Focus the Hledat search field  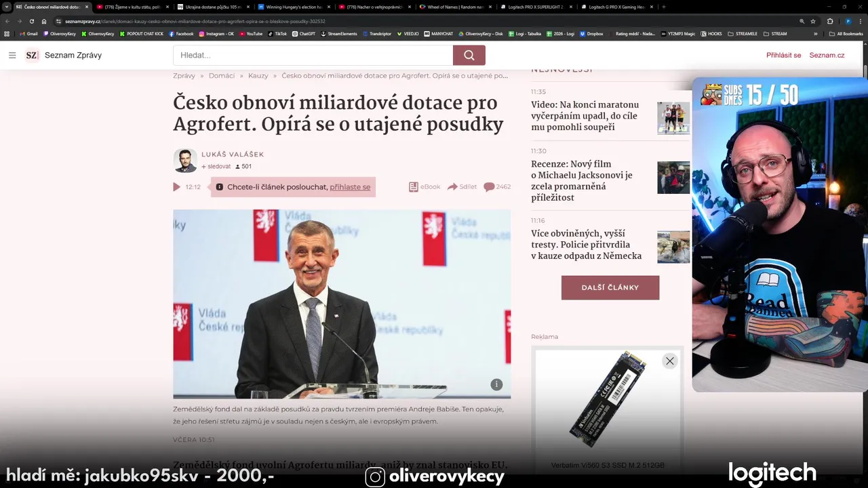point(313,55)
